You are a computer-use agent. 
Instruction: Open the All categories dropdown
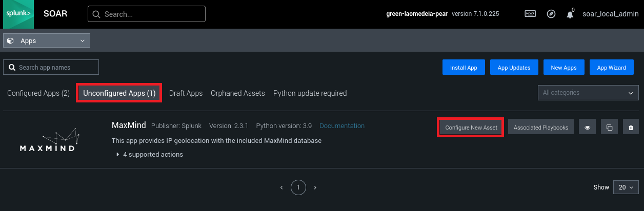click(588, 93)
